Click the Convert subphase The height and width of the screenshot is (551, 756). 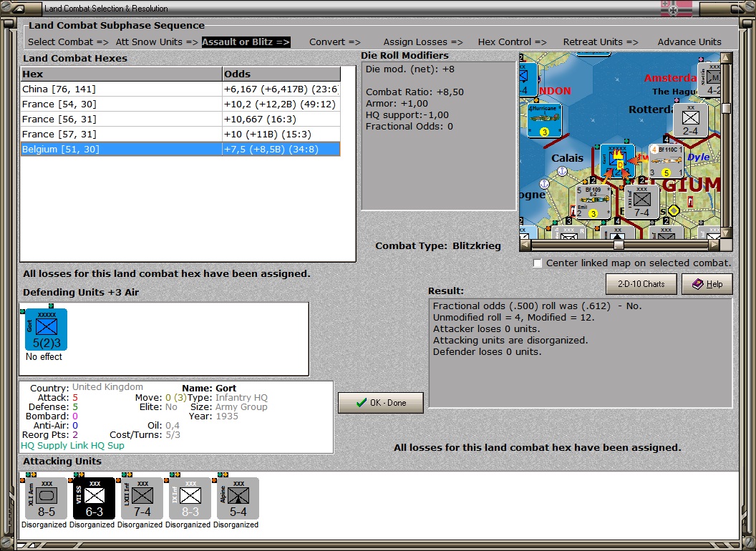334,42
